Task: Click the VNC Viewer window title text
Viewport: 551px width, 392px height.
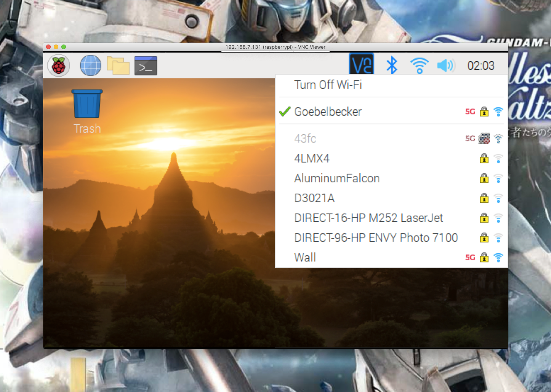Action: click(275, 47)
